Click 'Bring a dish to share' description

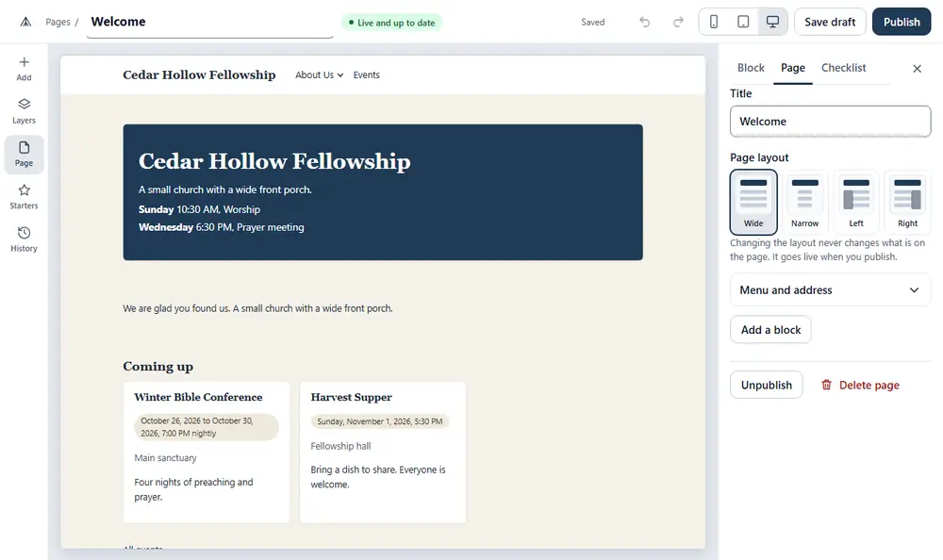point(378,477)
